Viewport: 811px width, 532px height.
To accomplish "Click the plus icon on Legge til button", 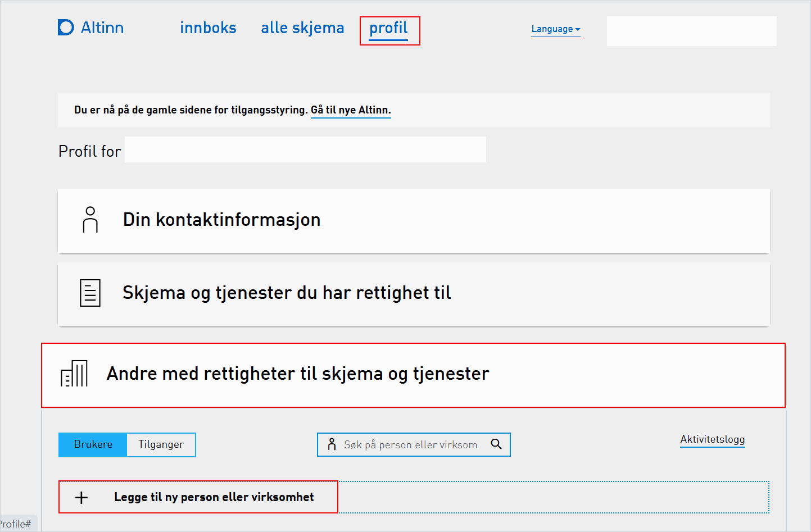I will pos(82,497).
